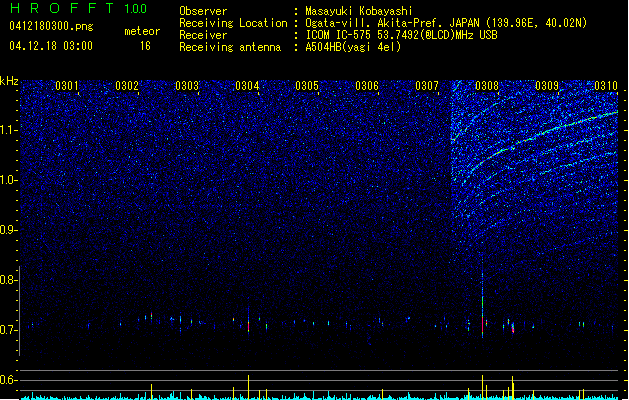Image resolution: width=629 pixels, height=400 pixels.
Task: Click the 0302 time marker
Action: 127,85
